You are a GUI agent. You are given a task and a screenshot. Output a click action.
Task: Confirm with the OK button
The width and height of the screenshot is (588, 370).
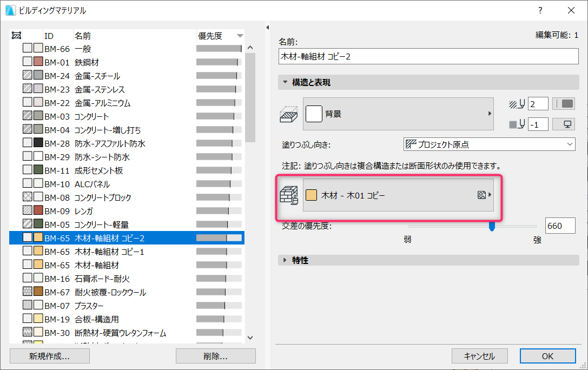pyautogui.click(x=547, y=356)
